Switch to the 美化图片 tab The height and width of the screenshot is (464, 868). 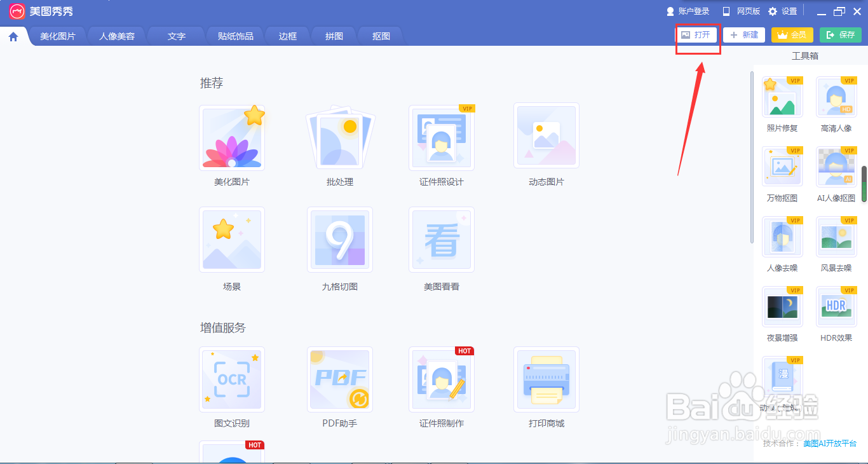click(58, 36)
